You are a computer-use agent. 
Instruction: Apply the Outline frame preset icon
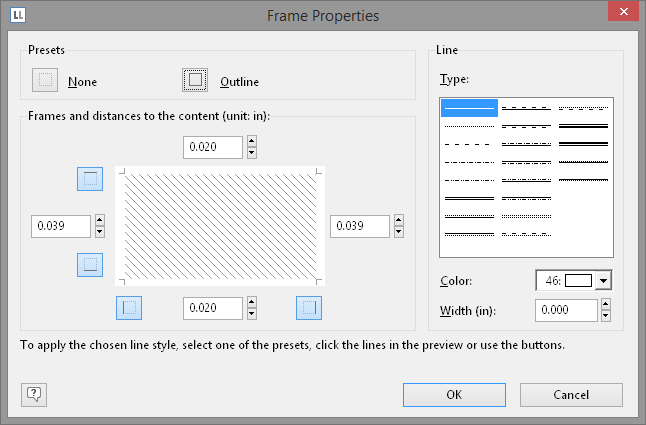(x=195, y=80)
